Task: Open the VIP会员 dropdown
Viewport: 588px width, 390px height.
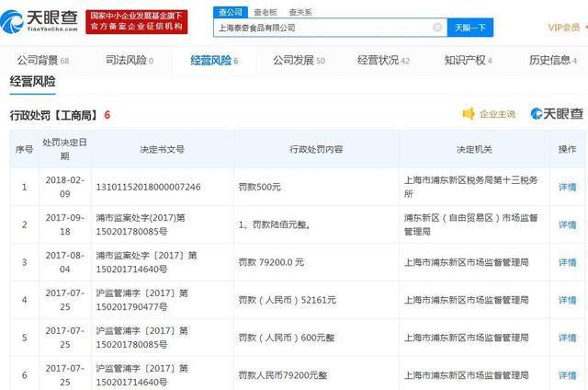Action: (x=568, y=28)
